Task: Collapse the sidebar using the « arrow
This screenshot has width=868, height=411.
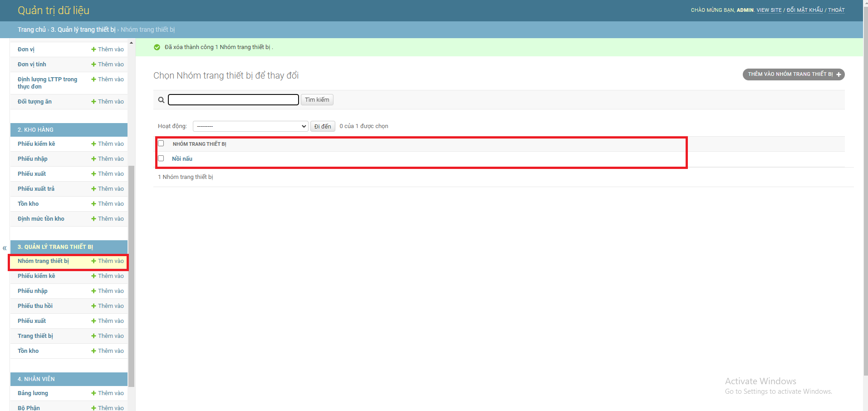Action: point(4,248)
